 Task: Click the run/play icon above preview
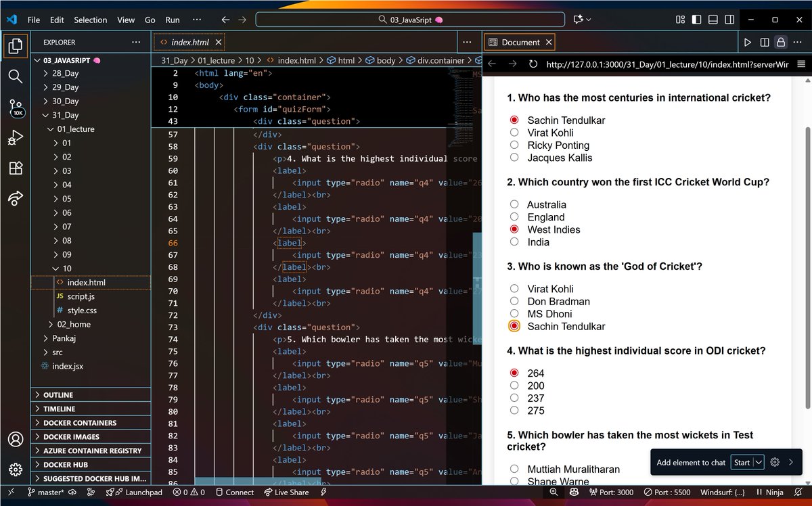click(748, 42)
